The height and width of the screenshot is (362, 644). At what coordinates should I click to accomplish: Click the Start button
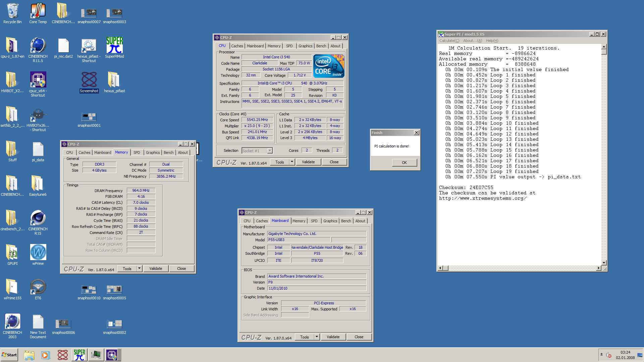coord(9,355)
